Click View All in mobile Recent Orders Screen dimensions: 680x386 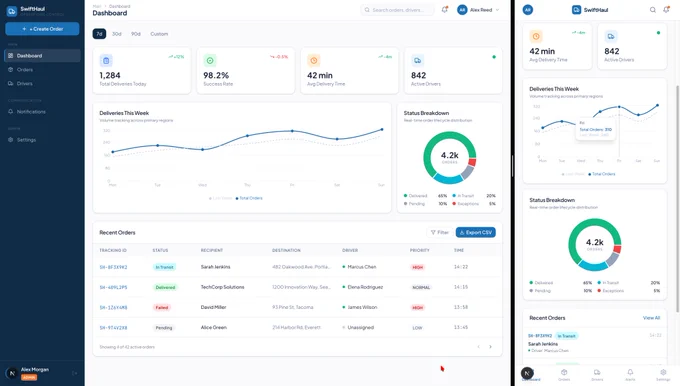[651, 318]
